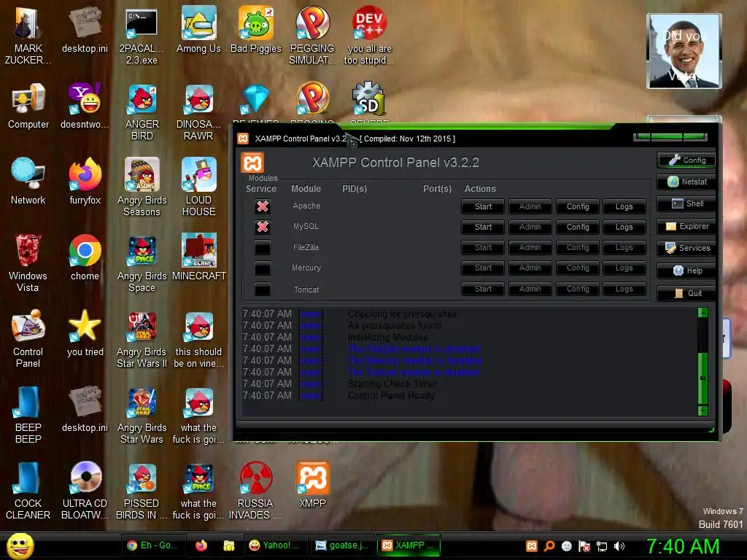The width and height of the screenshot is (747, 560).
Task: Toggle the FileZilla service checkbox
Action: (x=263, y=247)
